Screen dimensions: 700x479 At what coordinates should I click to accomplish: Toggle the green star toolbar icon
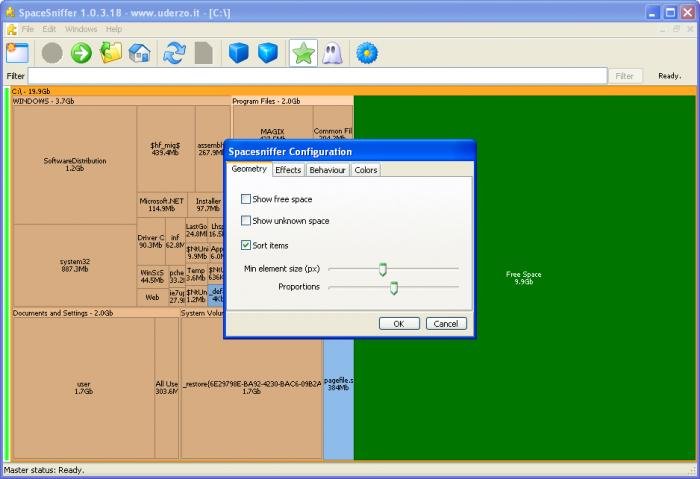pyautogui.click(x=303, y=53)
